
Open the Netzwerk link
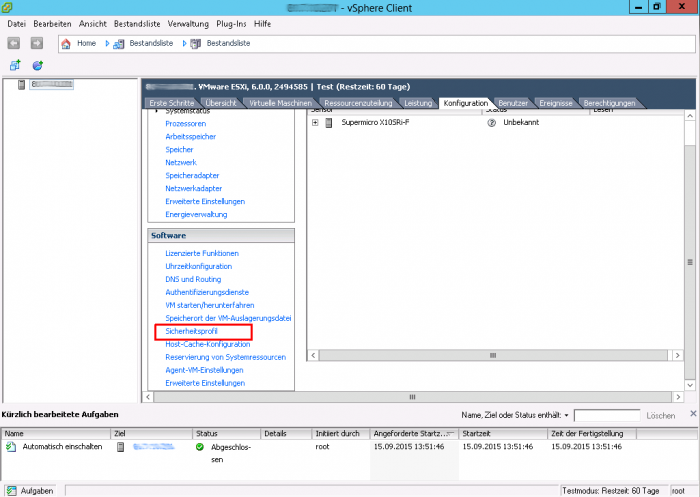pyautogui.click(x=181, y=163)
